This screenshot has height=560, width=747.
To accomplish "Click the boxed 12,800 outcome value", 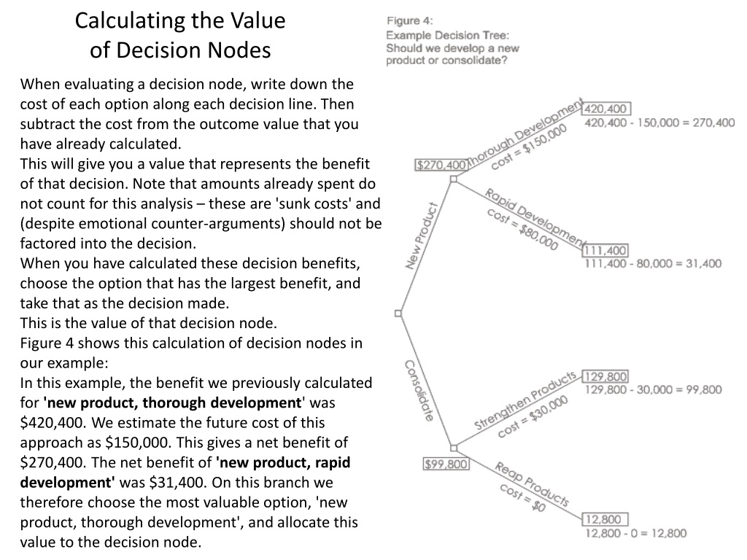I will pos(603,519).
